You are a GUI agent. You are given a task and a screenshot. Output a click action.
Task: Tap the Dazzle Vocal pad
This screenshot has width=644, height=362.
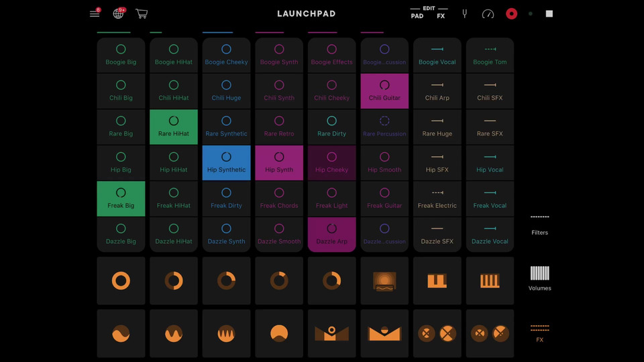tap(490, 235)
